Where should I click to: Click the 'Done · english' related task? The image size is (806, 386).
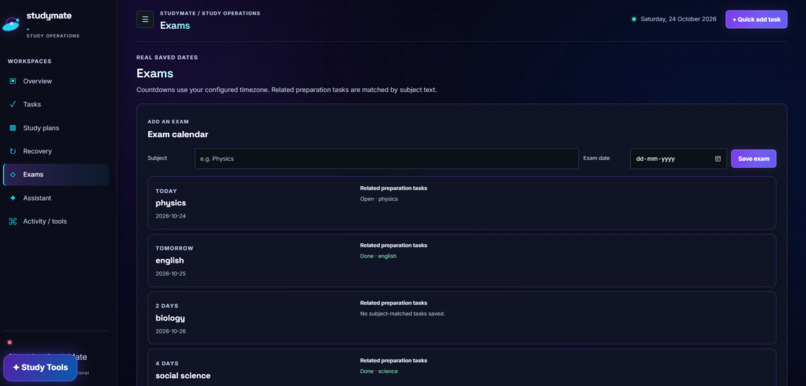(x=378, y=256)
